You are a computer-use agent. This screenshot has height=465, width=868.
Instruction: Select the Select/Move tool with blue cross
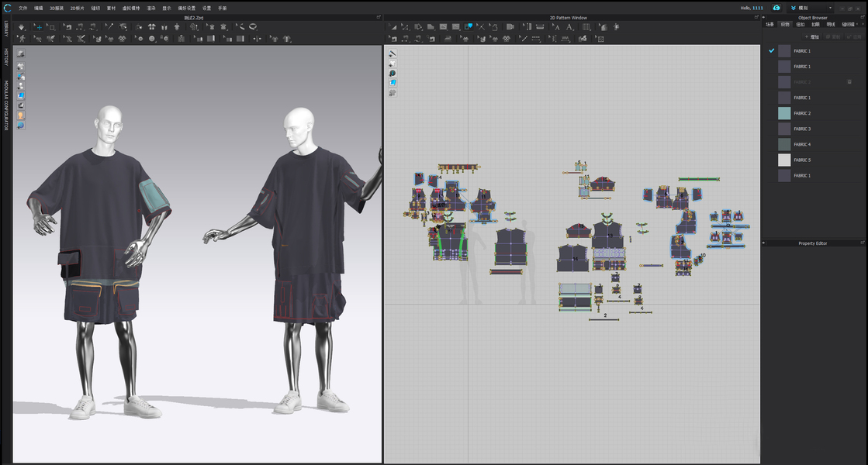(39, 27)
